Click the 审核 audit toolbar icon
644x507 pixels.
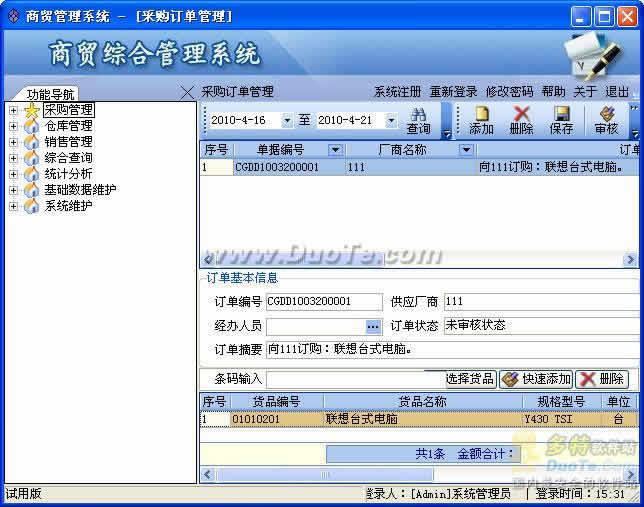point(606,114)
